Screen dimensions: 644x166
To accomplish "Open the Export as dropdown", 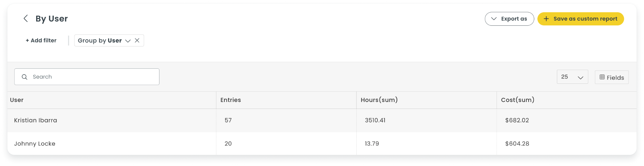I will 509,19.
